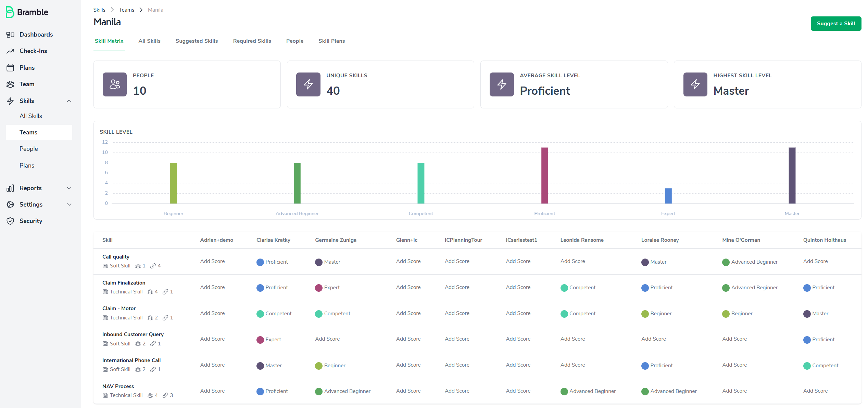Viewport: 868px width, 408px height.
Task: Expand the Settings sidebar menu
Action: [69, 205]
